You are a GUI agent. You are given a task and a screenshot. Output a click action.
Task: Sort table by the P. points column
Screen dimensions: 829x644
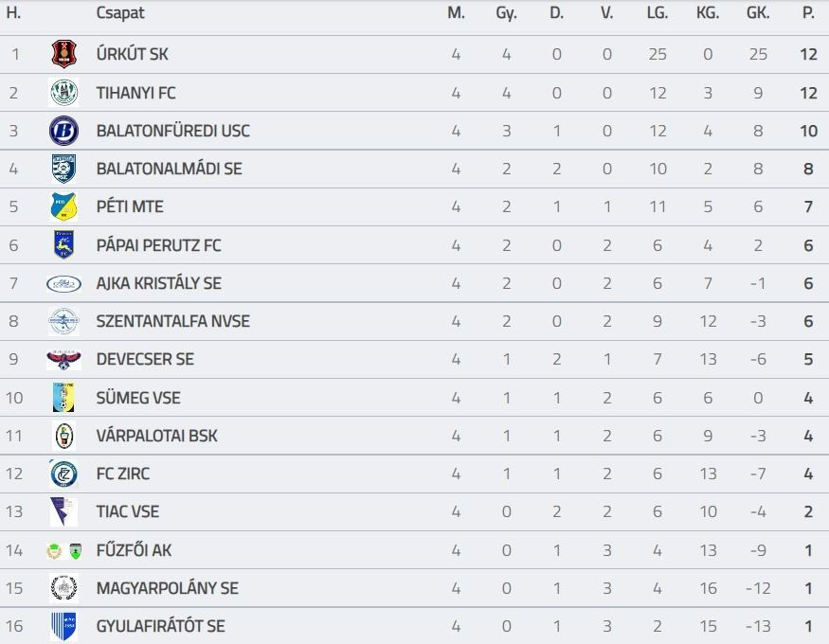click(x=808, y=13)
